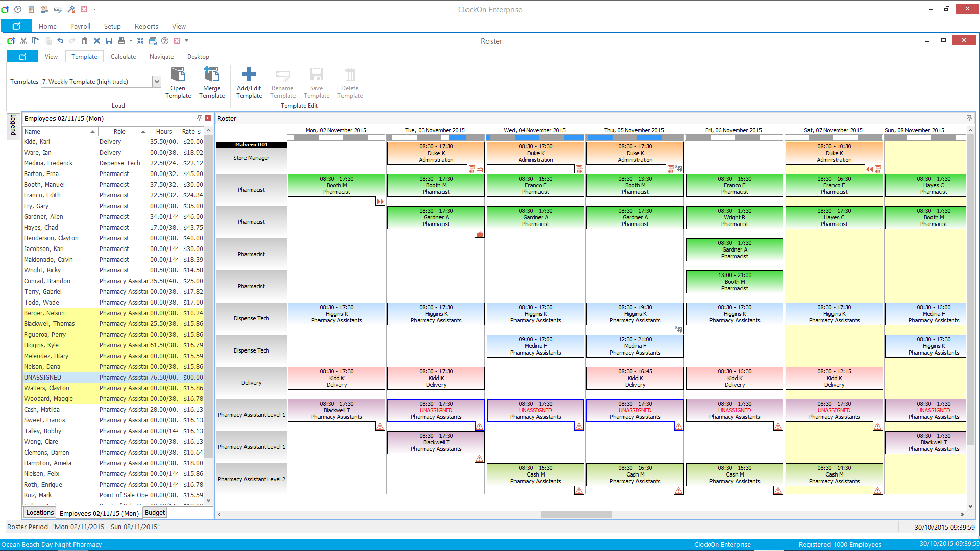Sort employees by Rate $ column
Viewport: 980px width, 551px height.
click(191, 131)
